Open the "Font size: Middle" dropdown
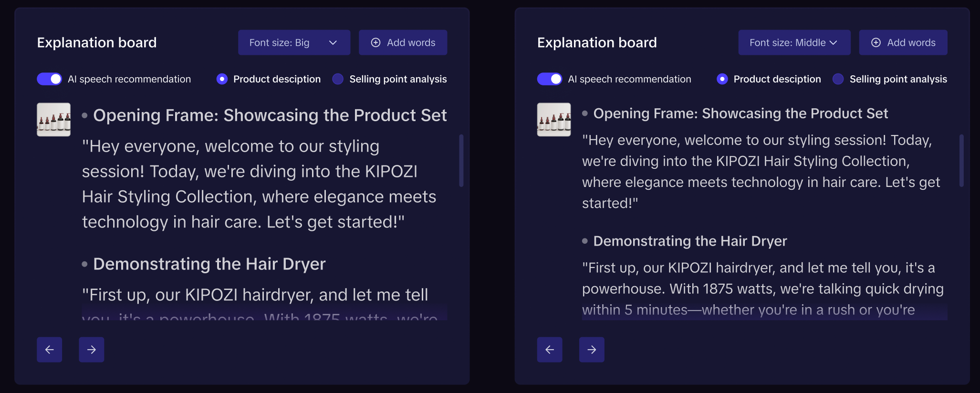Image resolution: width=980 pixels, height=393 pixels. pyautogui.click(x=794, y=42)
